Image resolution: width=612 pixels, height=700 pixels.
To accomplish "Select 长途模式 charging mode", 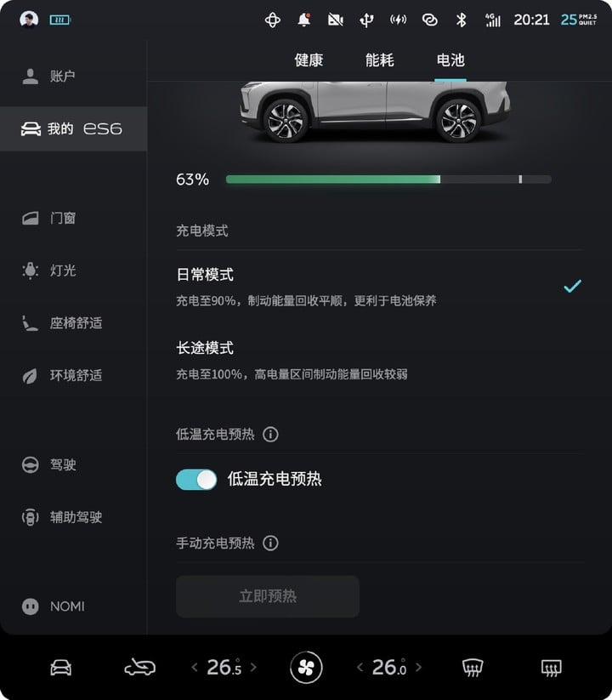I will (x=379, y=360).
